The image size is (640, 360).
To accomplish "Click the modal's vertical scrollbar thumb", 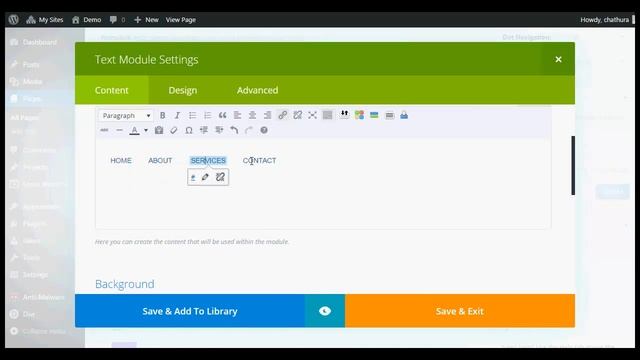I will (x=573, y=165).
